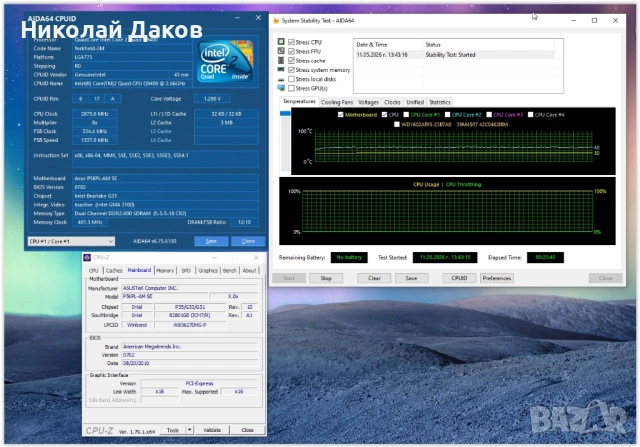Click the disk icon beside Stress local disks
640x447 pixels.
click(281, 79)
